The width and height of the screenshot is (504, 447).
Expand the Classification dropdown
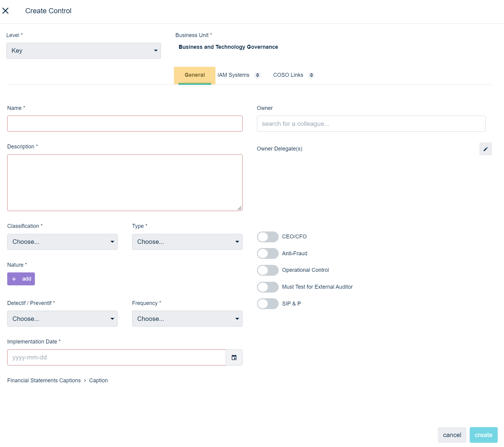62,242
